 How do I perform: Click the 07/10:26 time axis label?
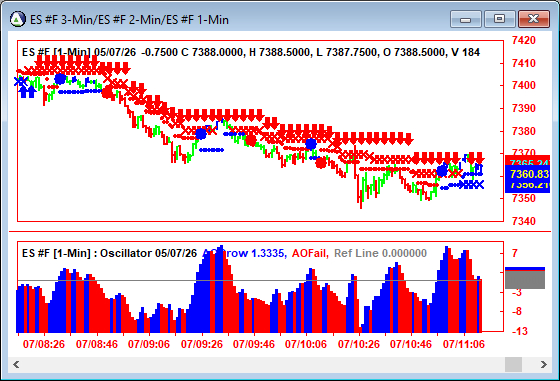(358, 344)
